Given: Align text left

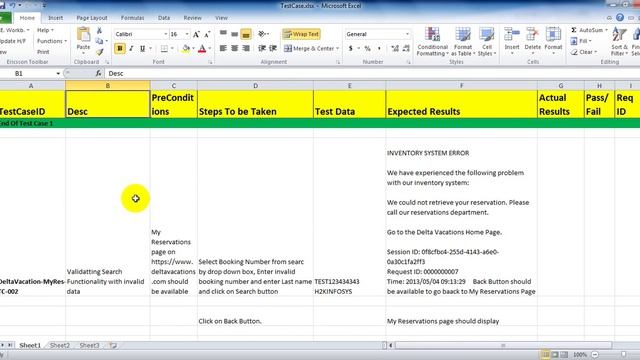Looking at the screenshot, I should click(x=223, y=49).
